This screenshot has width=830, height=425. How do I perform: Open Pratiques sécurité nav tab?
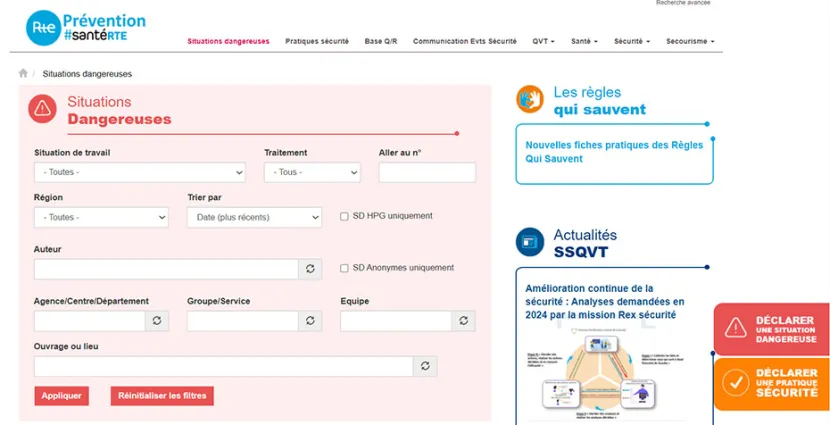click(x=317, y=41)
